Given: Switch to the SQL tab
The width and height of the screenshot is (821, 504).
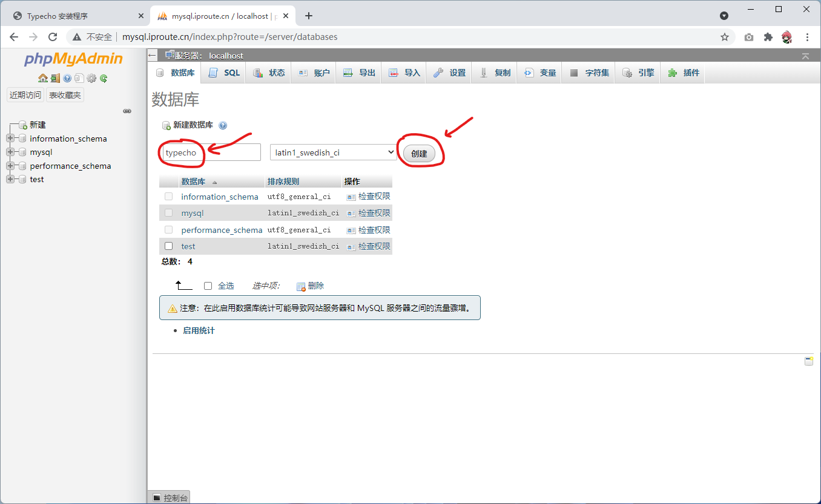Looking at the screenshot, I should pyautogui.click(x=223, y=72).
